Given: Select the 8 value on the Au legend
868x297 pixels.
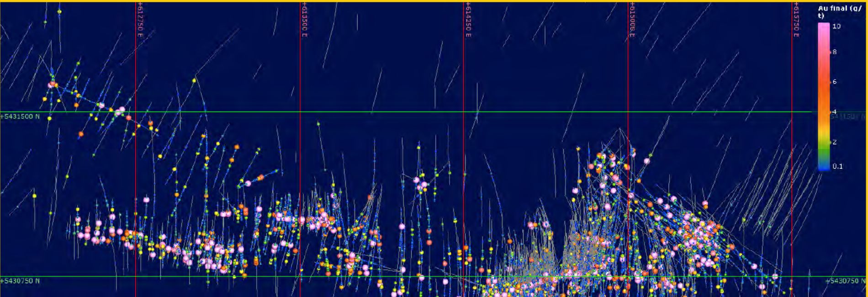Looking at the screenshot, I should coord(835,52).
